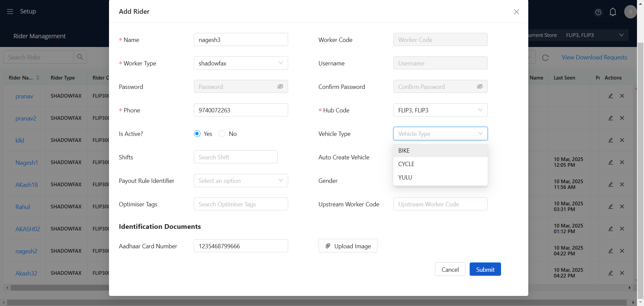Image resolution: width=644 pixels, height=306 pixels.
Task: Click the refresh icon beside View Download Requests
Action: tap(545, 58)
